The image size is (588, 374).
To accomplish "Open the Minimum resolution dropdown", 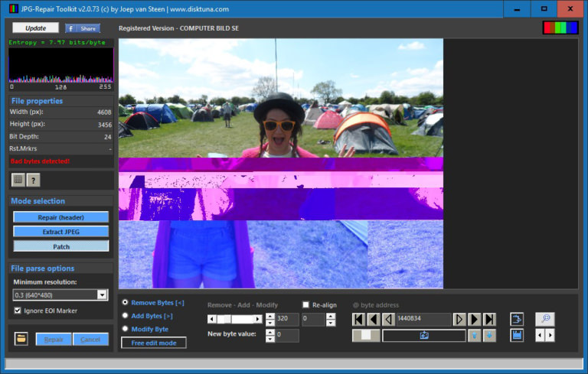I will coord(102,294).
